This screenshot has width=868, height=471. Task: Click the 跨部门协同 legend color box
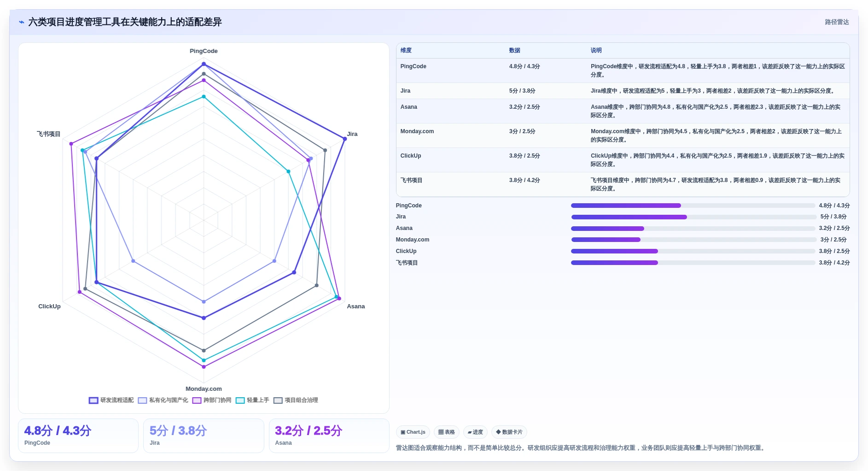tap(197, 400)
